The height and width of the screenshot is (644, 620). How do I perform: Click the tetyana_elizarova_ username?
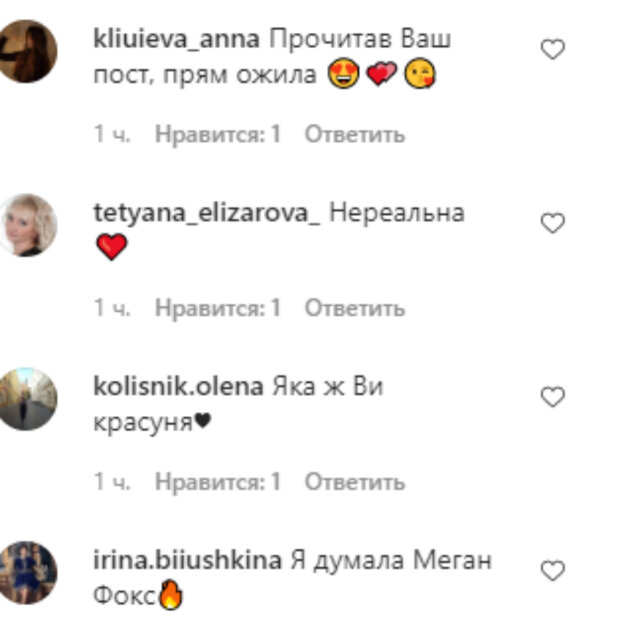click(x=207, y=214)
